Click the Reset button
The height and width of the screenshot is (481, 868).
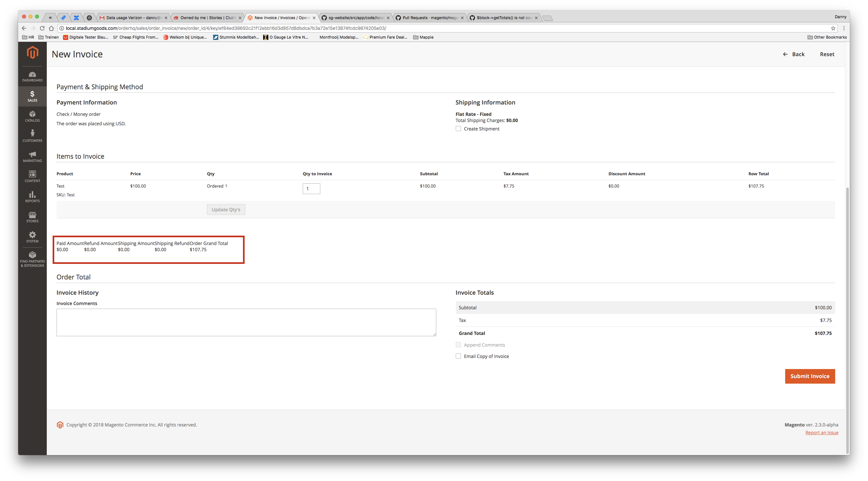(827, 54)
